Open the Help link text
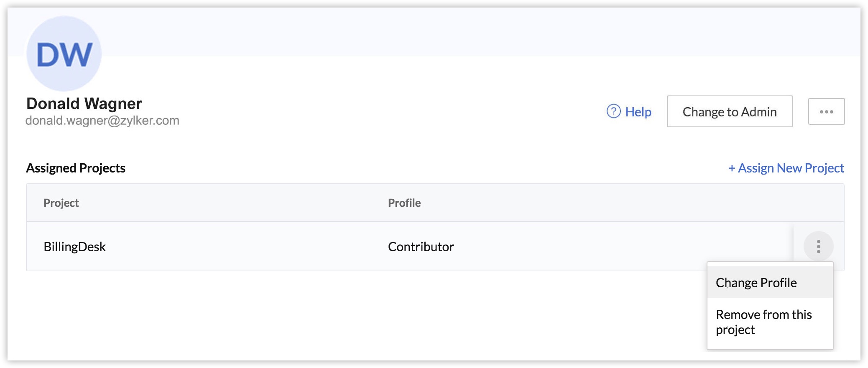868x368 pixels. coord(638,112)
